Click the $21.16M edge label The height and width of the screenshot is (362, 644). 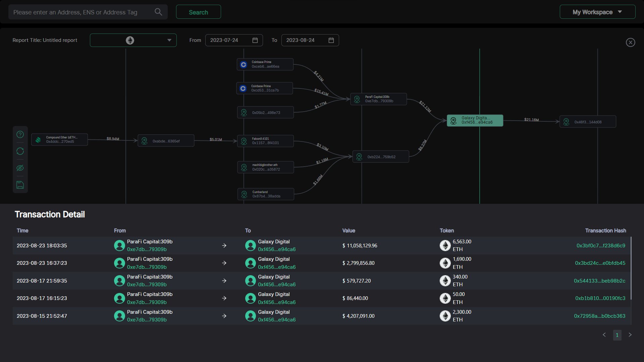coord(531,120)
